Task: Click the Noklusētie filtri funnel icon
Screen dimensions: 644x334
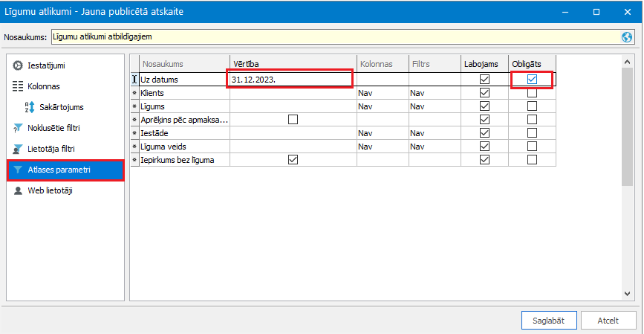Action: [x=18, y=128]
